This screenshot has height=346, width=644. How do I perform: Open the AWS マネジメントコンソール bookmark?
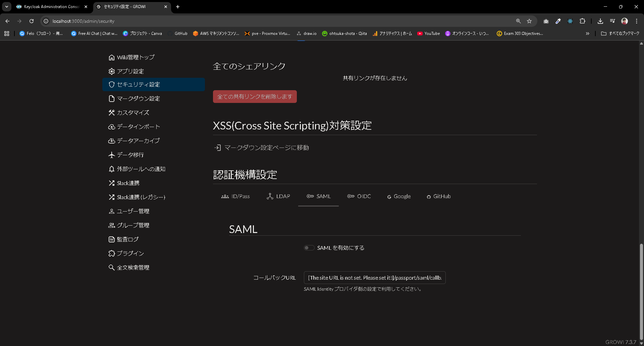[x=216, y=34]
